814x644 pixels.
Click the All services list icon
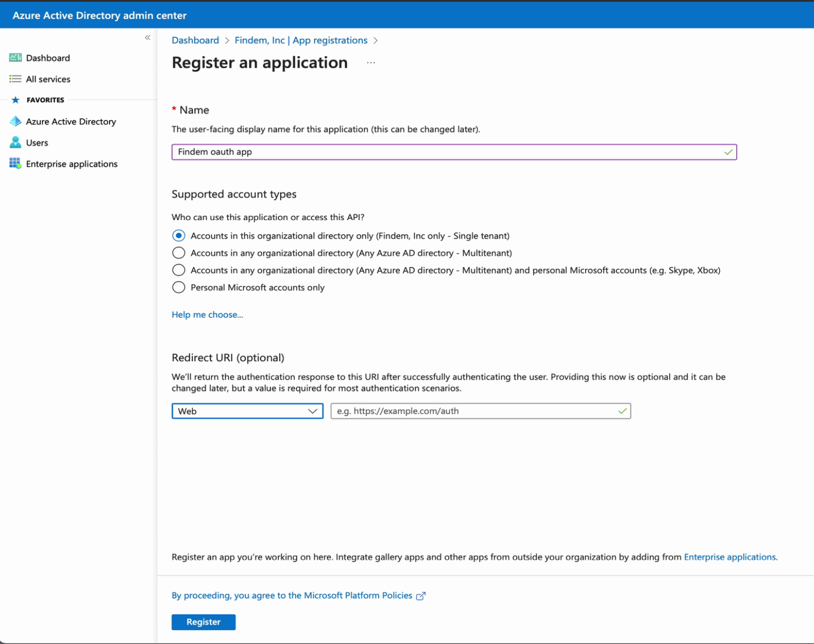coord(15,79)
